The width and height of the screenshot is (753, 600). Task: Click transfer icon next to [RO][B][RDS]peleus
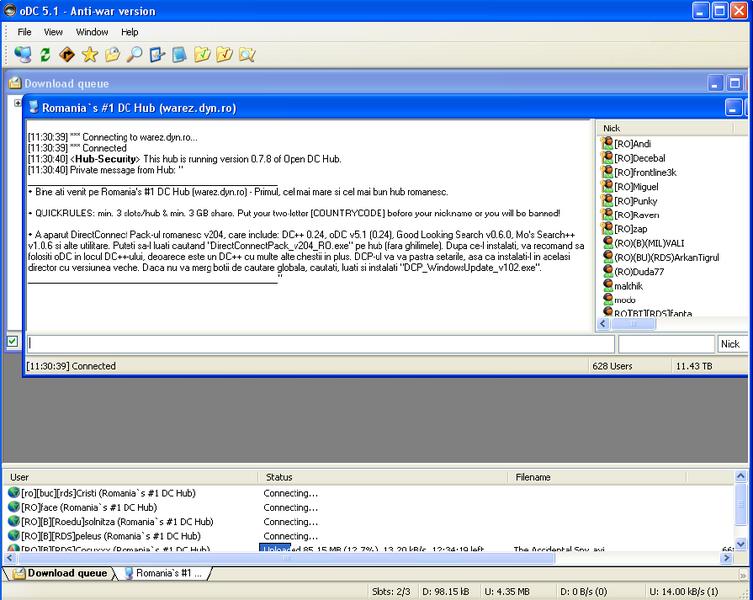click(13, 535)
